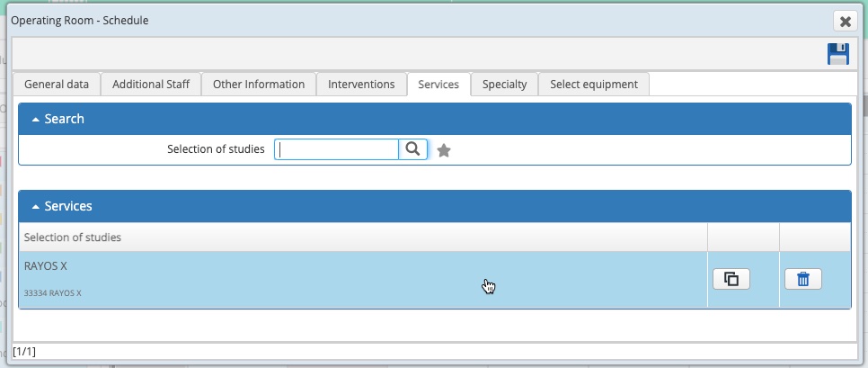Viewport: 868px width, 368px height.
Task: Click the Selection of studies search label
Action: [x=216, y=149]
